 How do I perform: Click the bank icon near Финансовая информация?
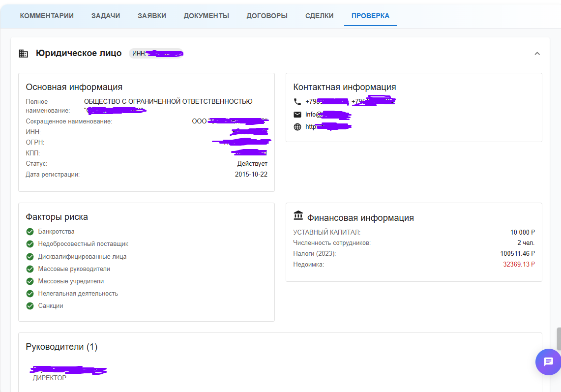click(298, 216)
